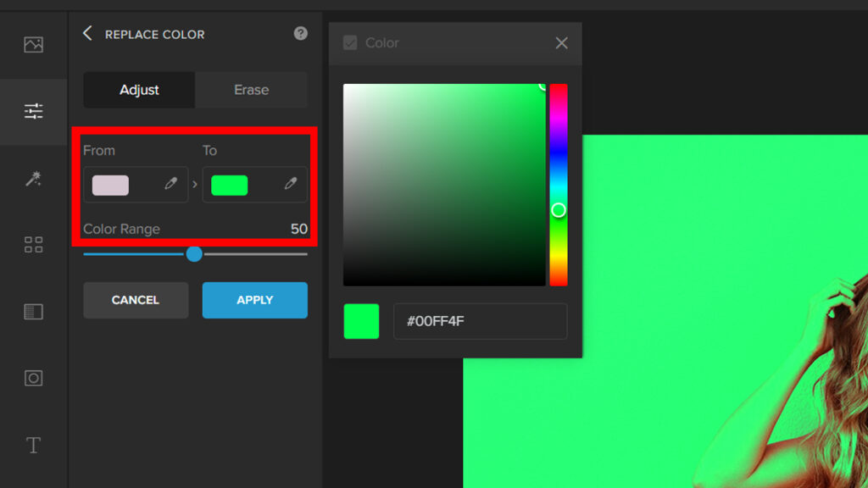Click the hex code input field
This screenshot has height=488, width=868.
[480, 322]
